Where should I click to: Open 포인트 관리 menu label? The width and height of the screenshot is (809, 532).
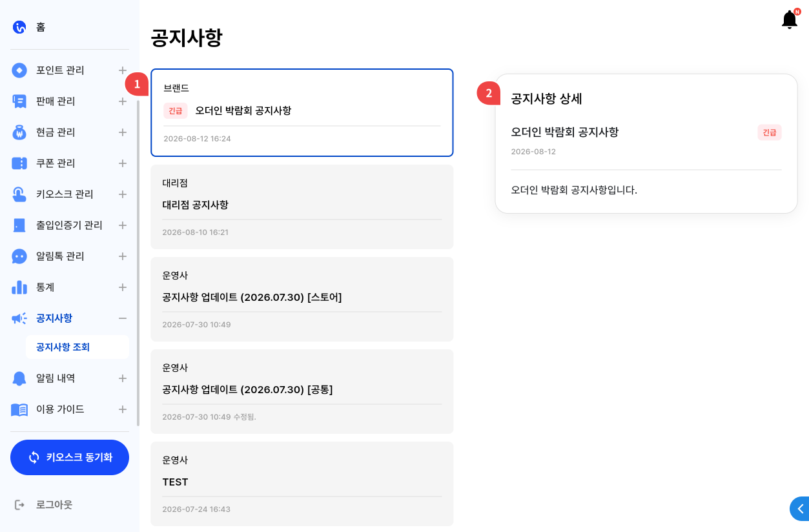pos(60,70)
